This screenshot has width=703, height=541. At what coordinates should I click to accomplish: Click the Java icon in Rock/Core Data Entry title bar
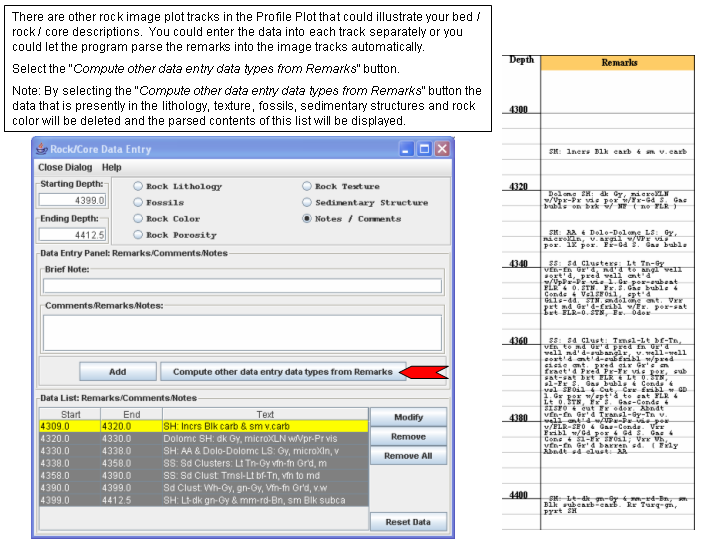tap(42, 149)
